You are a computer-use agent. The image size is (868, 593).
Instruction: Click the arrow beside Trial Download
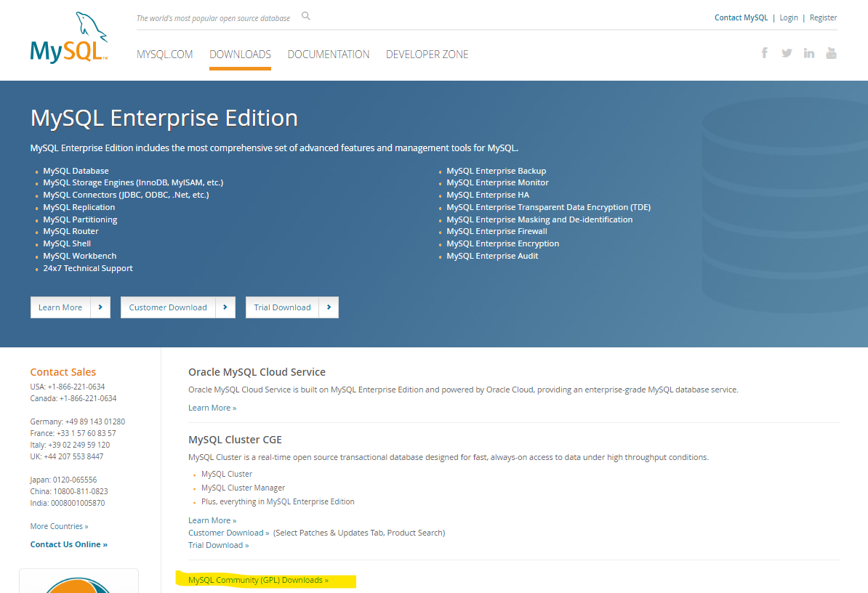click(329, 307)
